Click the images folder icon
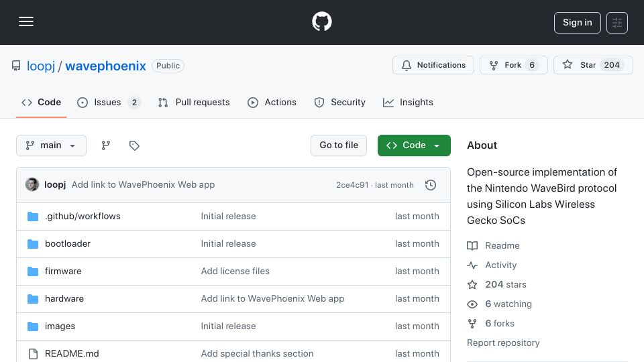 [x=33, y=326]
